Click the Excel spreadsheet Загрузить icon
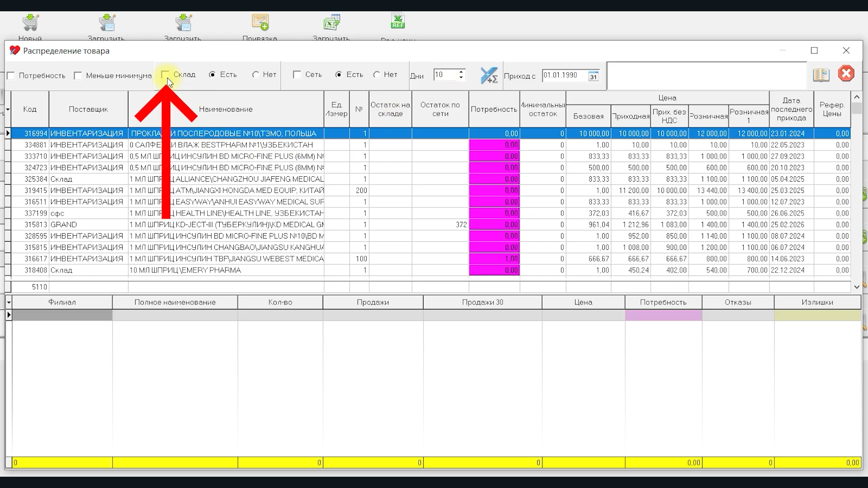The height and width of the screenshot is (488, 868). click(x=331, y=22)
